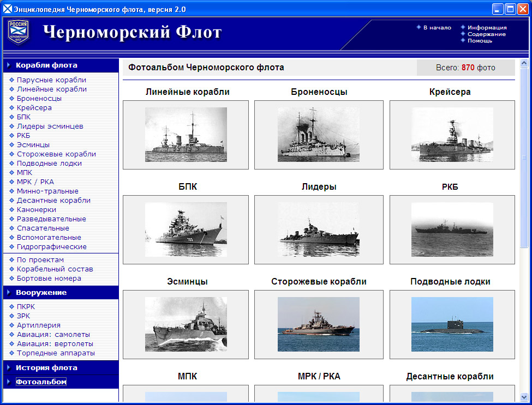The image size is (532, 405).
Task: Open the Броненосцы photo thumbnail
Action: [319, 135]
